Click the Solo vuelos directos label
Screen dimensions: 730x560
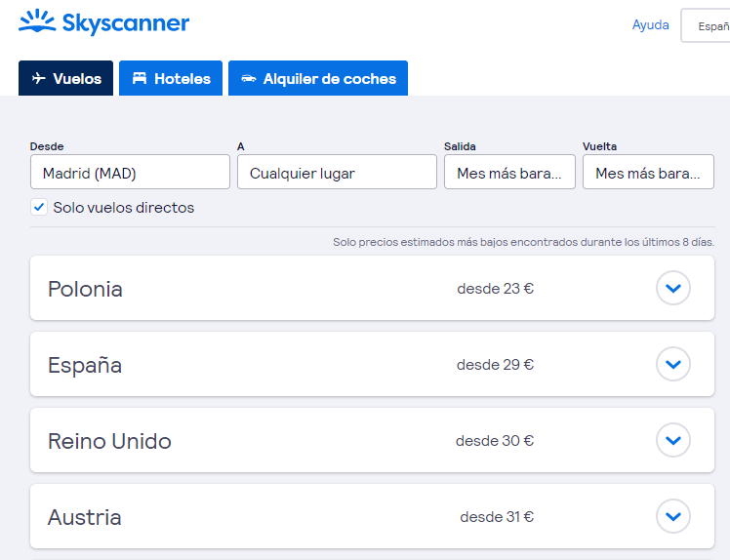pos(123,208)
